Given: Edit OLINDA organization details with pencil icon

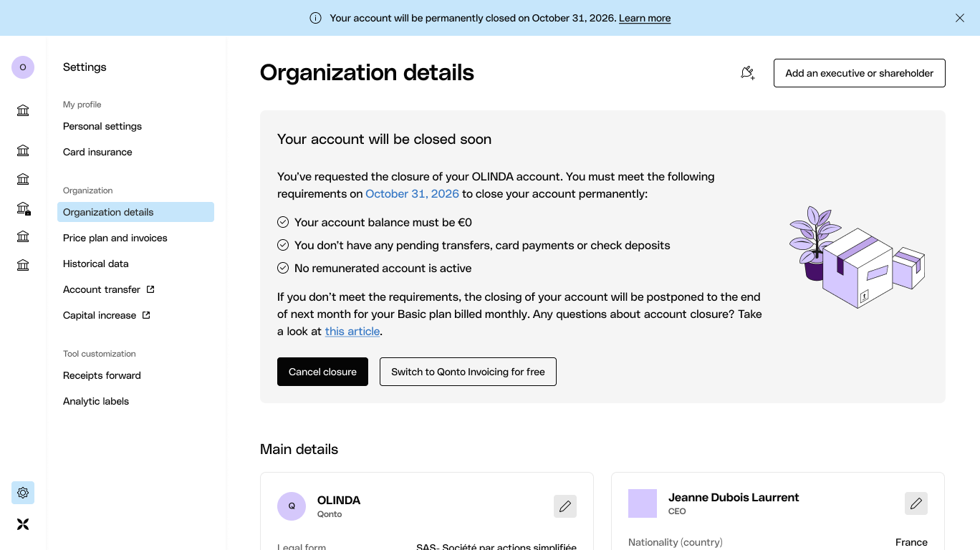Looking at the screenshot, I should pos(565,506).
